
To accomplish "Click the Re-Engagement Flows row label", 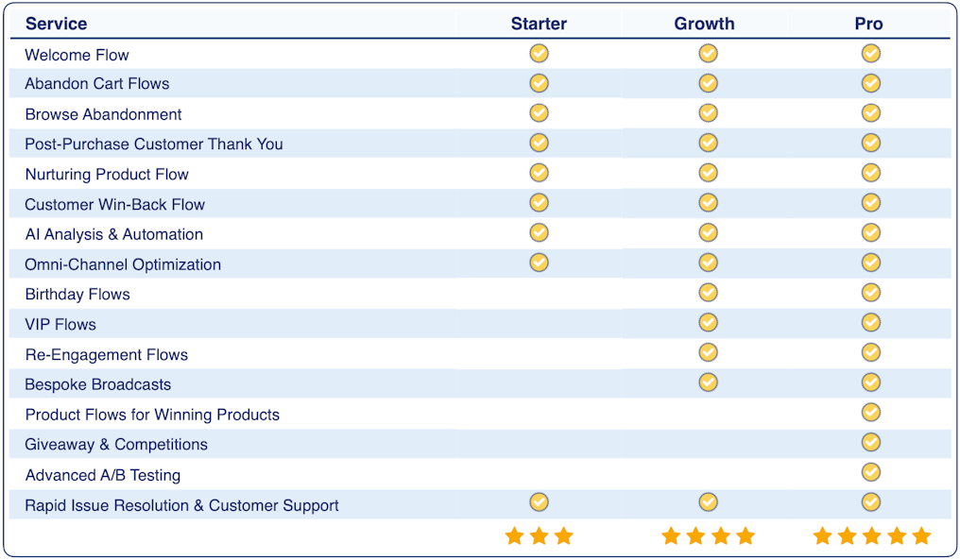I will tap(106, 354).
